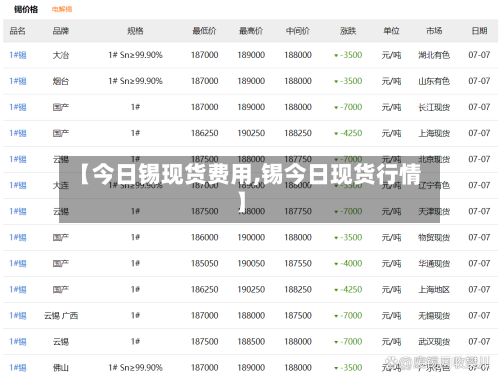Click the 品名 column header

18,31
